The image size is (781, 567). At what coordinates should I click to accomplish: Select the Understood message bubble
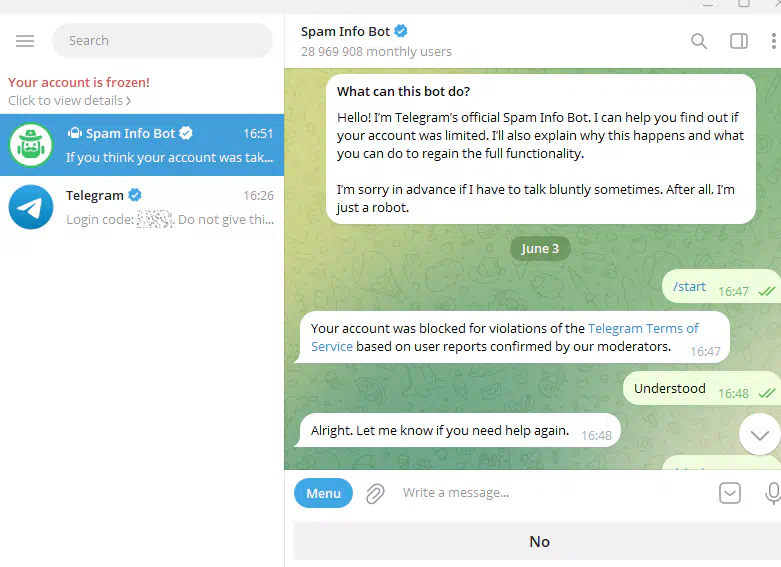[x=702, y=389]
